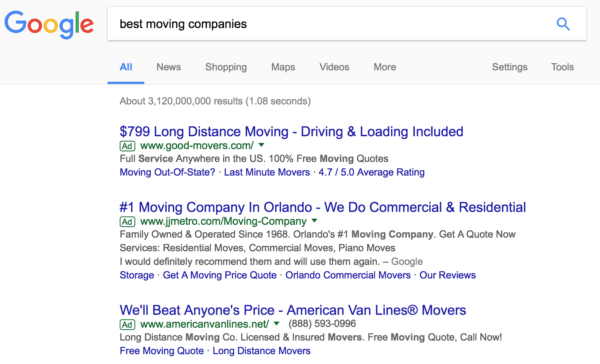The image size is (600, 364).
Task: Switch to the News tab
Action: (168, 67)
